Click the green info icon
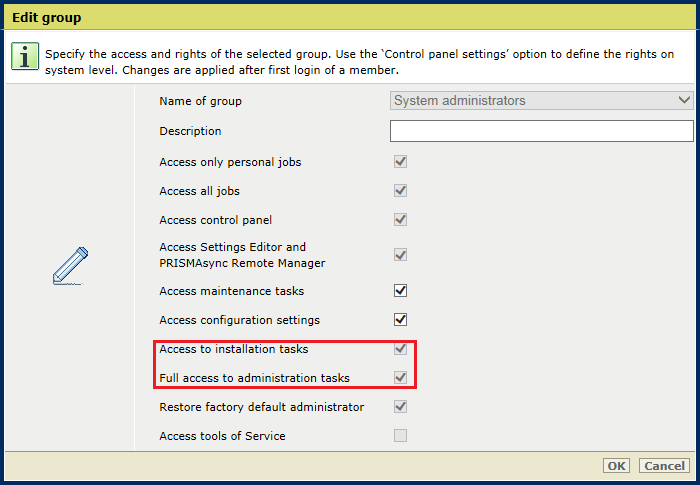Image resolution: width=700 pixels, height=485 pixels. [x=25, y=57]
